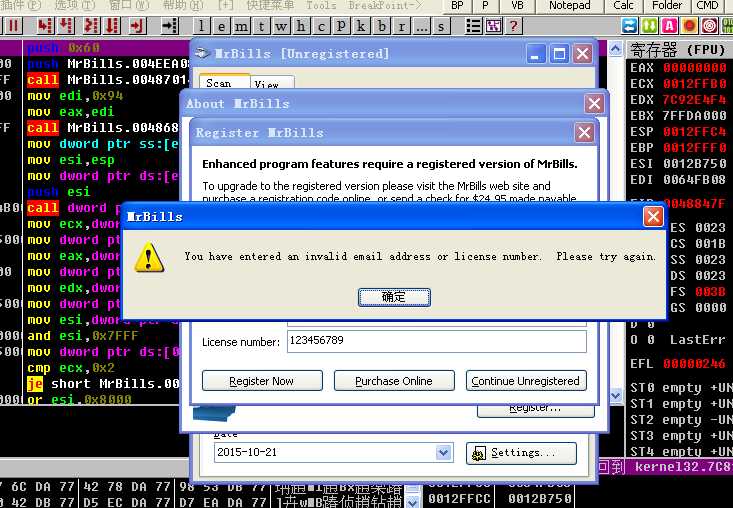Click the appearance grid toolbar icon
This screenshot has width=733, height=508.
click(x=494, y=26)
